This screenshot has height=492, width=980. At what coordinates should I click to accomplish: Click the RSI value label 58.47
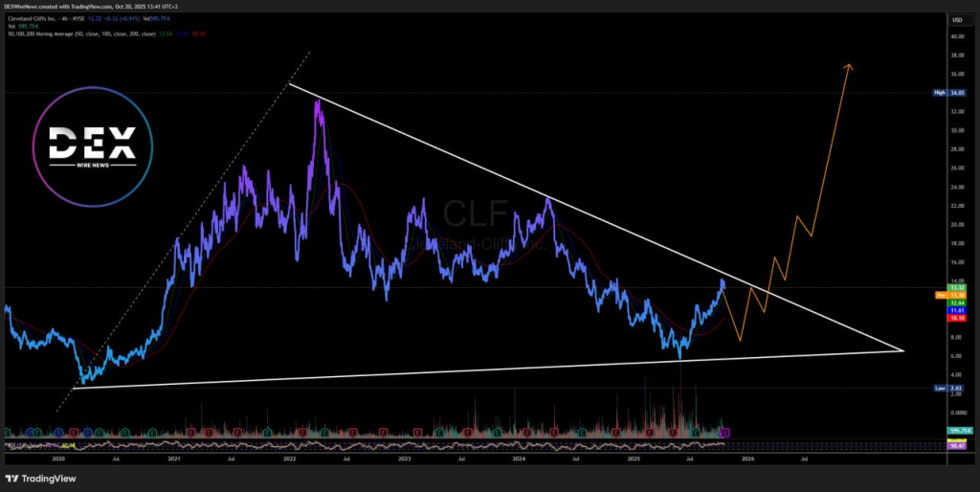pos(955,446)
